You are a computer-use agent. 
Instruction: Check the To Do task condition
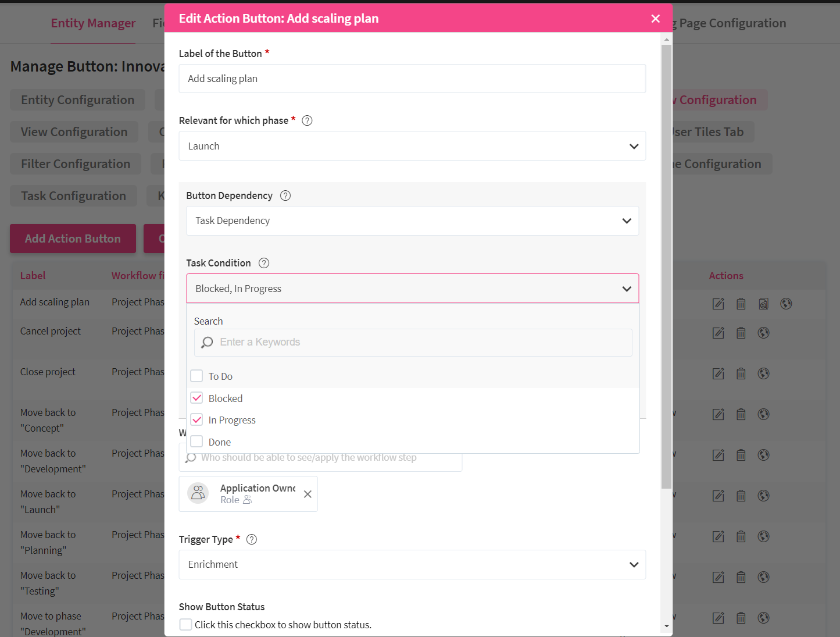tap(197, 376)
